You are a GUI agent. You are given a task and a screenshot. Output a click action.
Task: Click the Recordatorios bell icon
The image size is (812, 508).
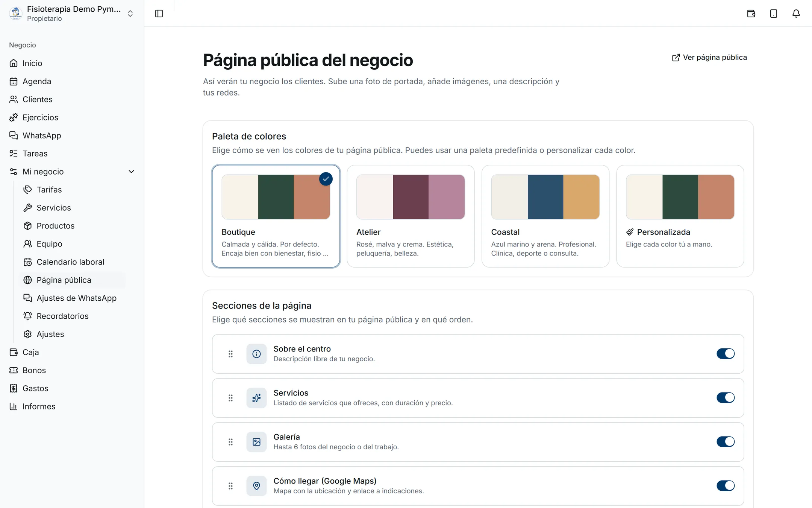(x=27, y=316)
